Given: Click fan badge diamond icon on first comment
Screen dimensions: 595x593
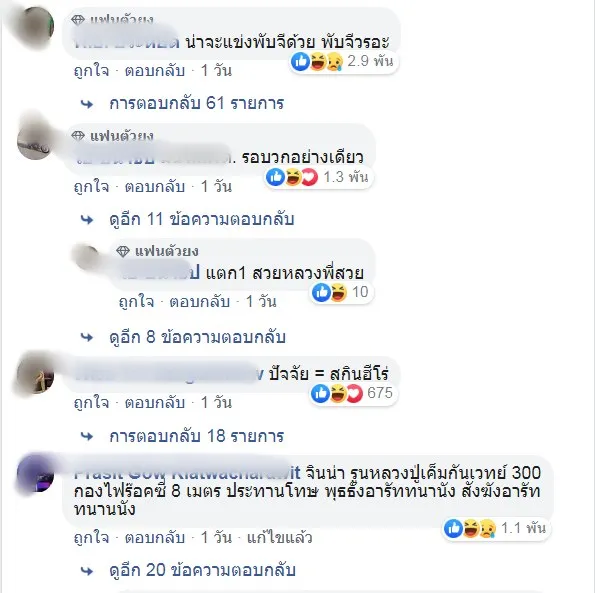Looking at the screenshot, I should coord(78,19).
